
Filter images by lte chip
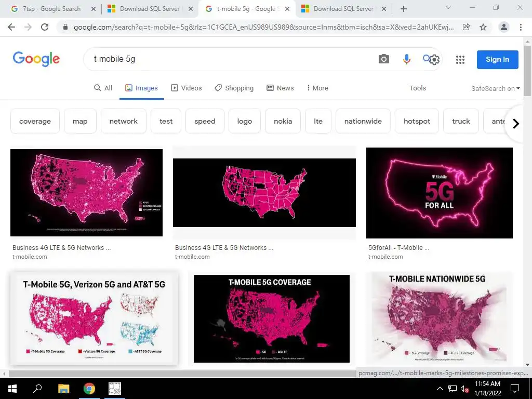tap(318, 121)
